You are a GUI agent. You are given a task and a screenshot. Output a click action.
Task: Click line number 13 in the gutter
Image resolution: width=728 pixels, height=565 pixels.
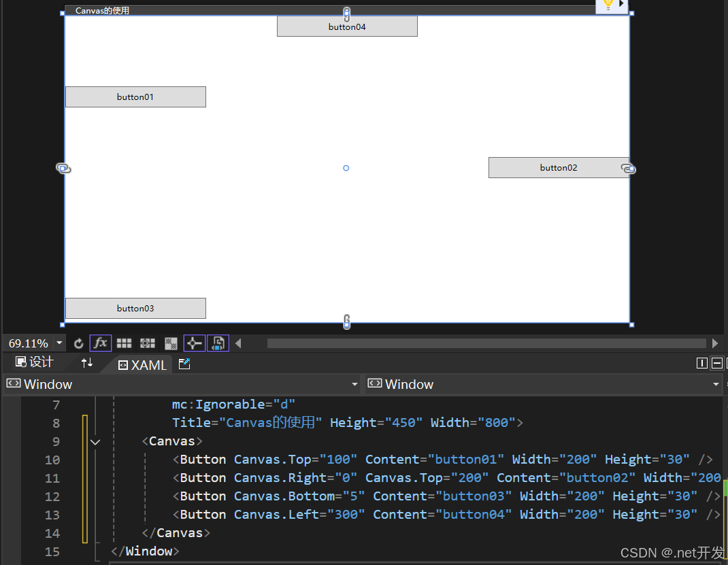click(x=52, y=515)
